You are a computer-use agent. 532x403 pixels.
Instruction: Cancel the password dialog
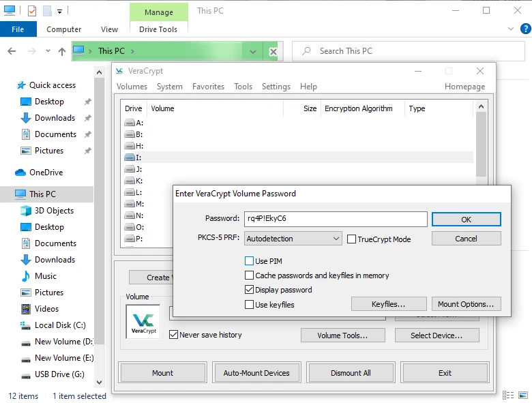pyautogui.click(x=466, y=239)
